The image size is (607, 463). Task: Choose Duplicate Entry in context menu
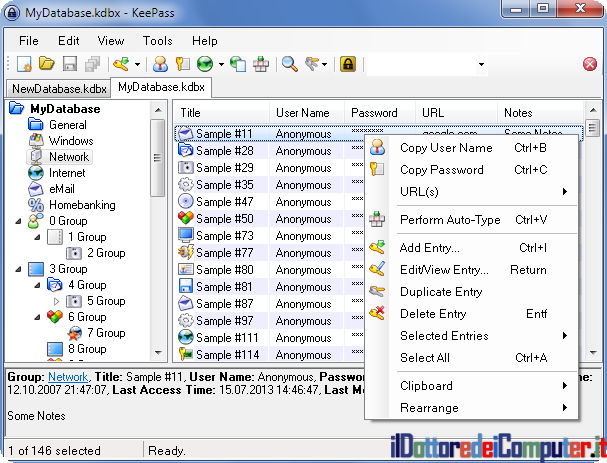(x=472, y=292)
